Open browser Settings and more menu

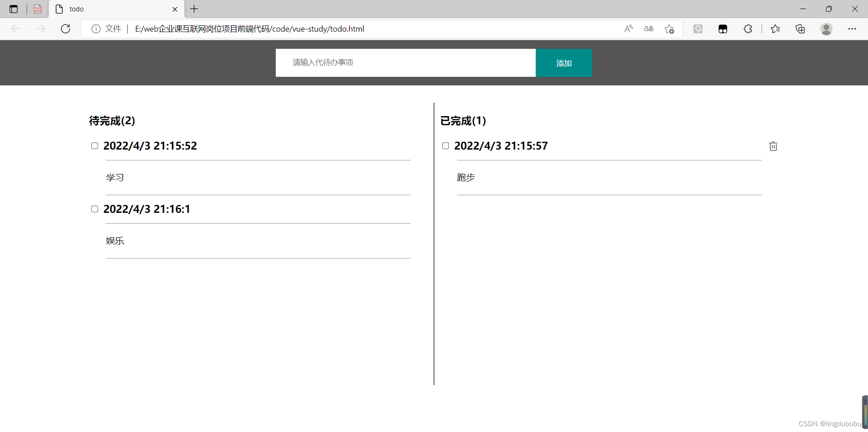click(852, 29)
